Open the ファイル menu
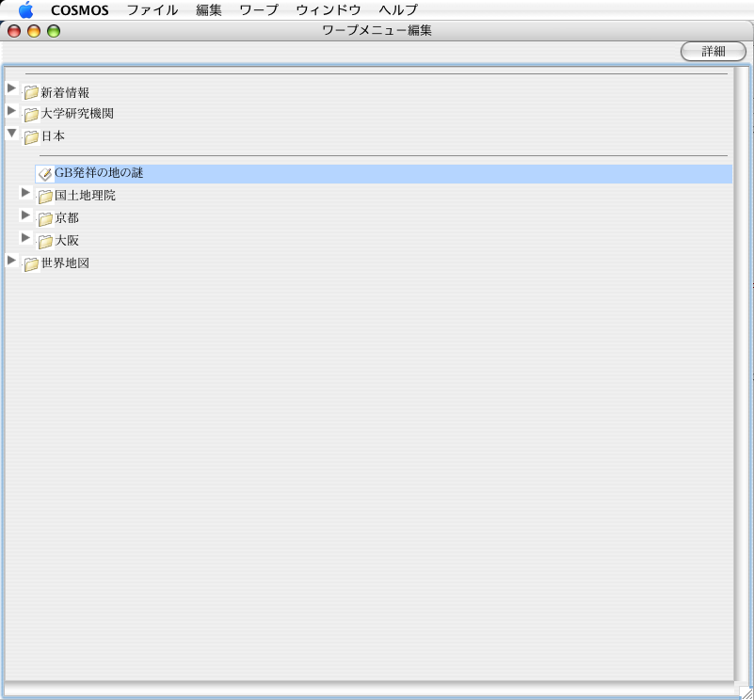The height and width of the screenshot is (700, 754). [152, 10]
